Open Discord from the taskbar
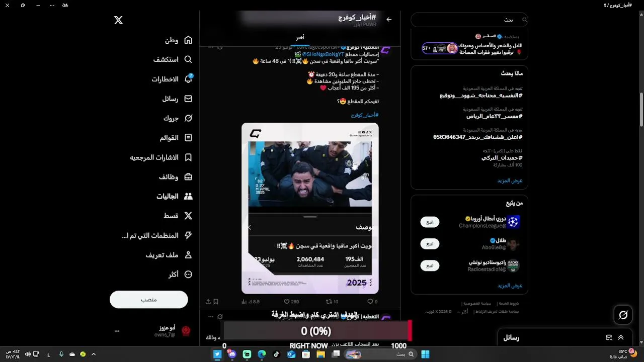Image resolution: width=644 pixels, height=362 pixels. tap(232, 354)
